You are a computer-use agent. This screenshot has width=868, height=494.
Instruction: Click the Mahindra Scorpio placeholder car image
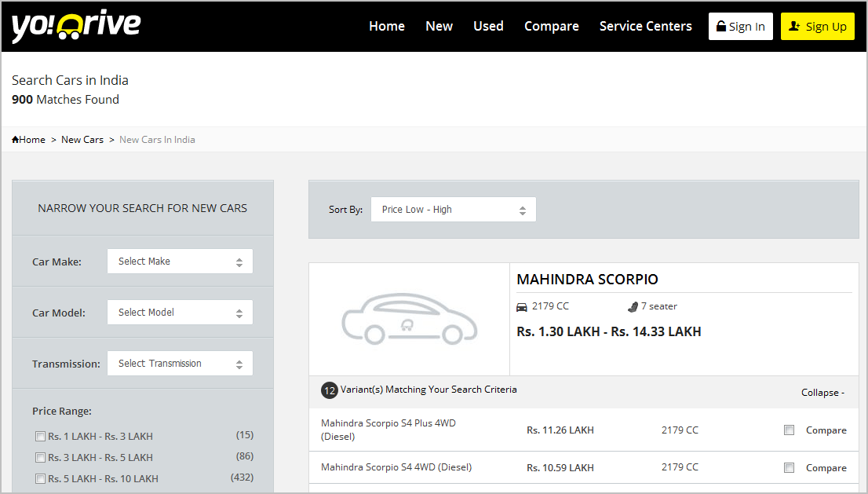409,319
